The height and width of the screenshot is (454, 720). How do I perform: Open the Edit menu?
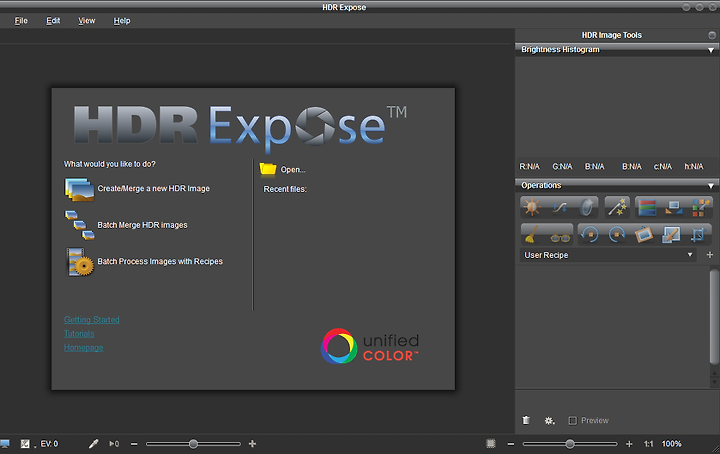53,21
